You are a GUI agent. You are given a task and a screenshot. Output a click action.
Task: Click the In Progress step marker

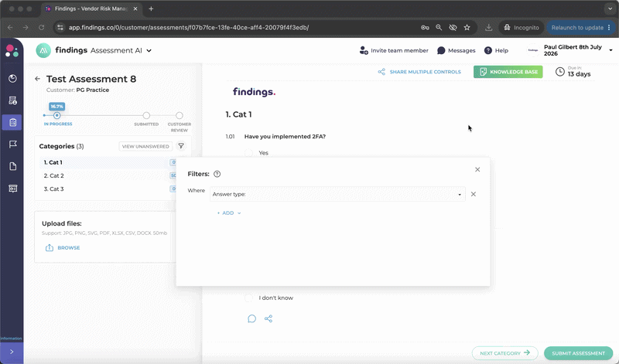click(x=56, y=116)
